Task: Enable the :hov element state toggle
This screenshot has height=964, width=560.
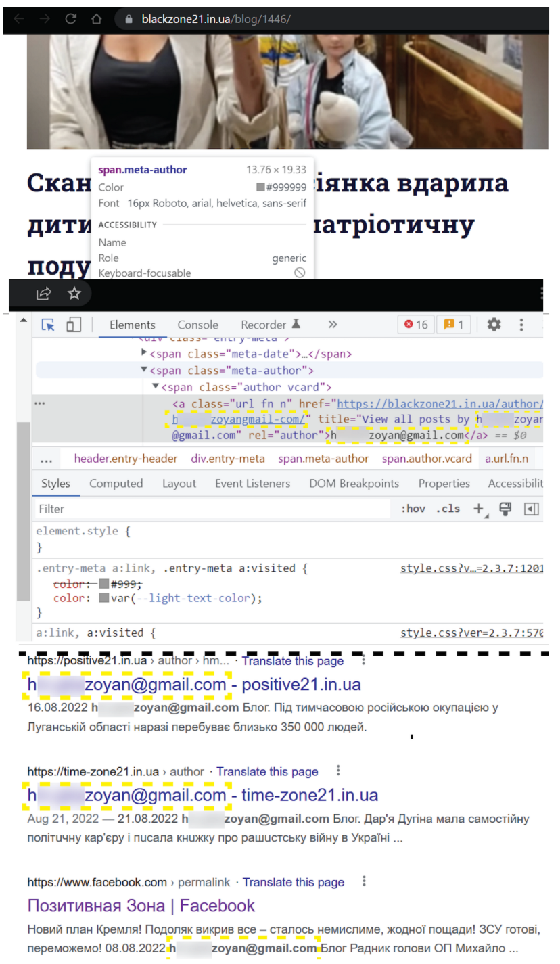Action: (414, 509)
